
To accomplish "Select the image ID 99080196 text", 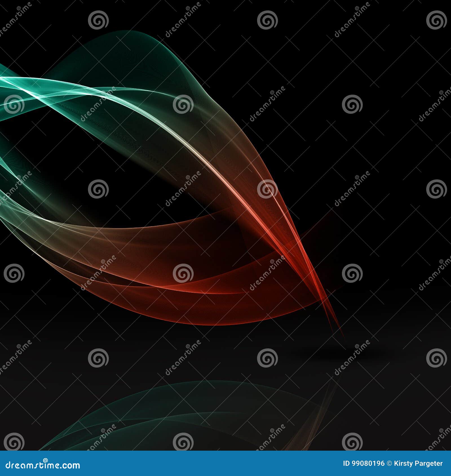I will (364, 465).
